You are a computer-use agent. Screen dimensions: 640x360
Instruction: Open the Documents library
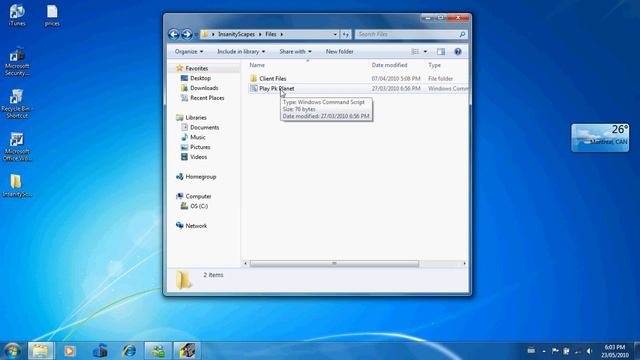tap(204, 127)
